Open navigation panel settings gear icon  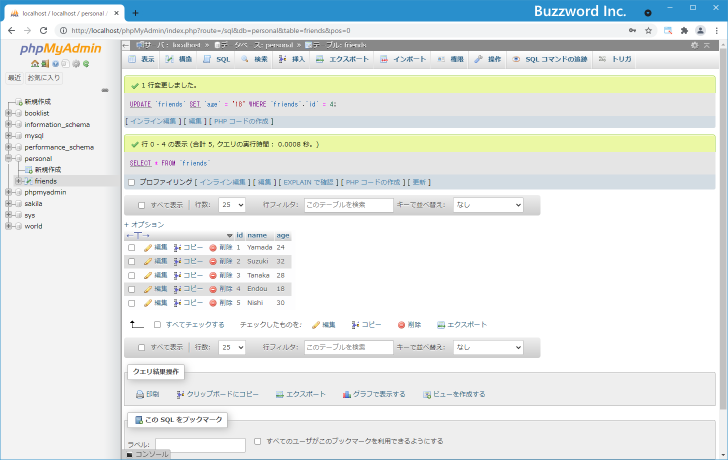tap(76, 64)
